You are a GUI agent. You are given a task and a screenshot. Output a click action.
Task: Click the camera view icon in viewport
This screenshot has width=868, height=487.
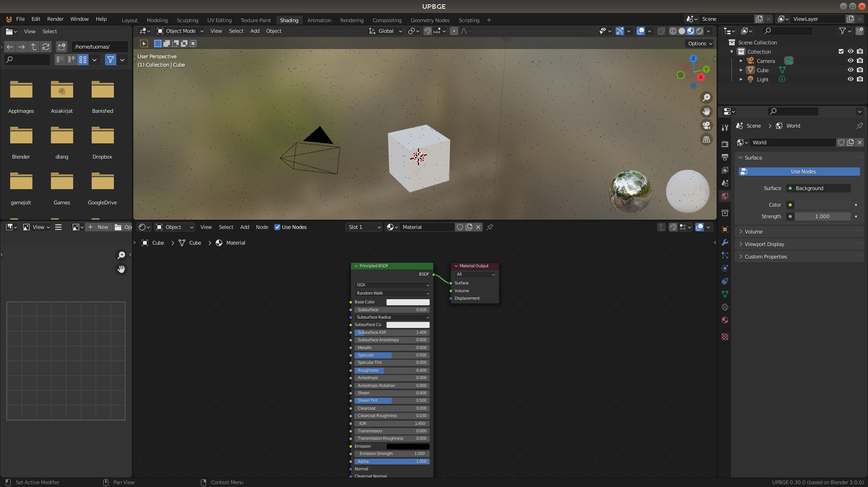click(706, 125)
